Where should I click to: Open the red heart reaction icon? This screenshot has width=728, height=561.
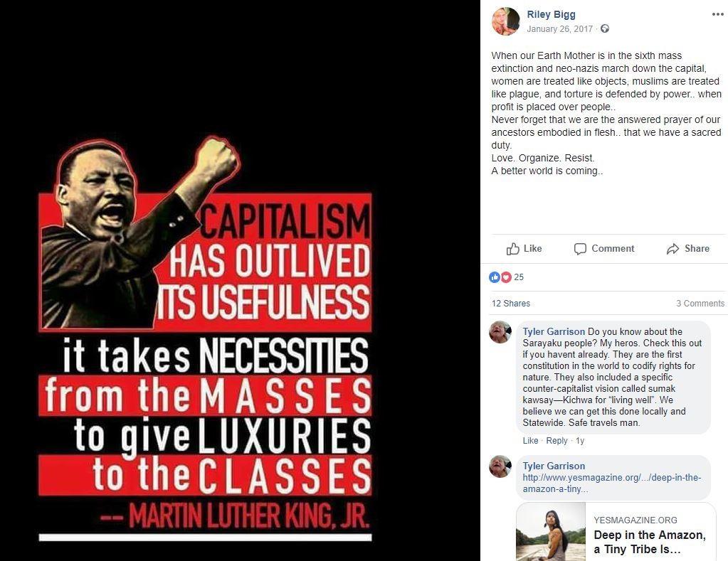[505, 277]
